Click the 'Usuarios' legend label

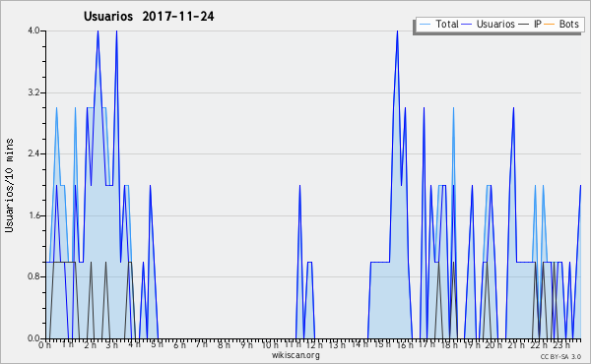(495, 24)
